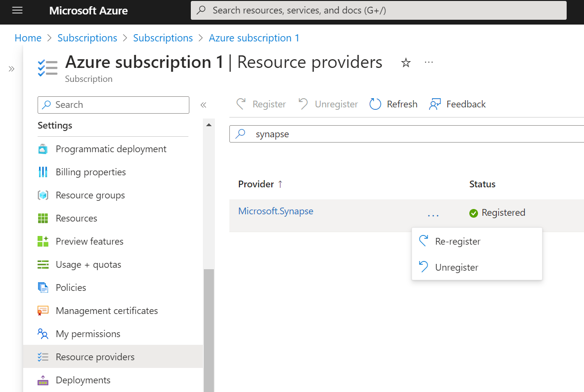Expand the left portal pane chevrons
The width and height of the screenshot is (584, 392).
pyautogui.click(x=12, y=69)
